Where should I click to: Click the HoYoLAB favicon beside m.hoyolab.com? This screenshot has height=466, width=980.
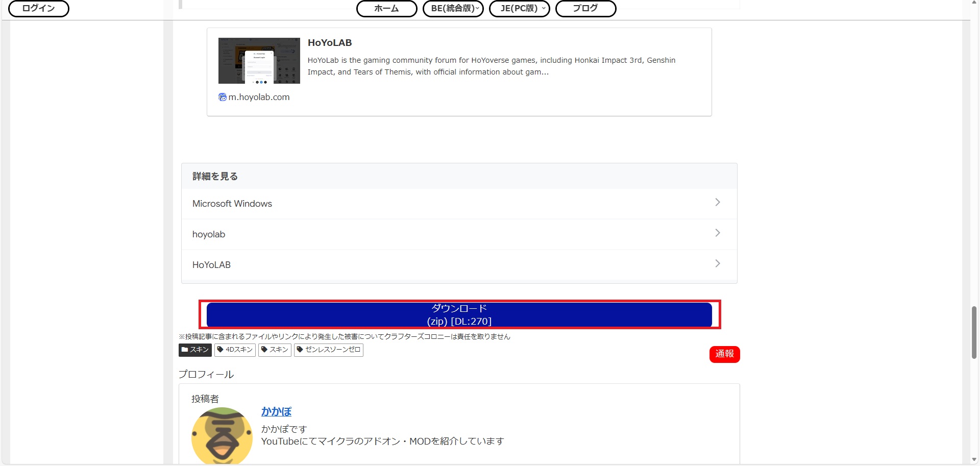click(x=222, y=97)
